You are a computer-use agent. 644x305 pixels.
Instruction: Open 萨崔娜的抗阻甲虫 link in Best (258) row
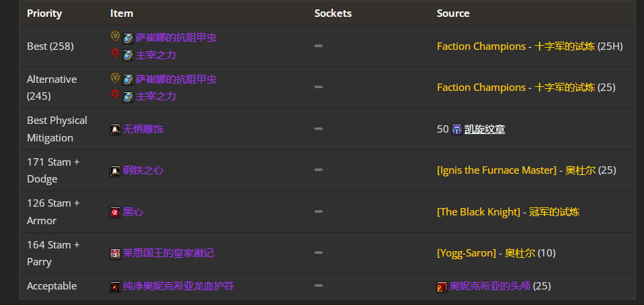tap(176, 38)
